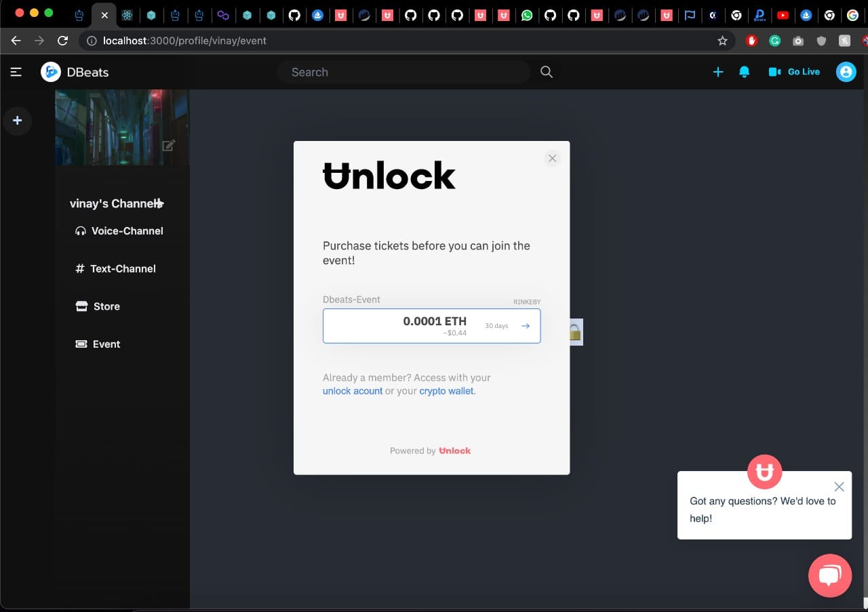Image resolution: width=868 pixels, height=612 pixels.
Task: Switch to the purple infinity logo tab
Action: point(223,15)
